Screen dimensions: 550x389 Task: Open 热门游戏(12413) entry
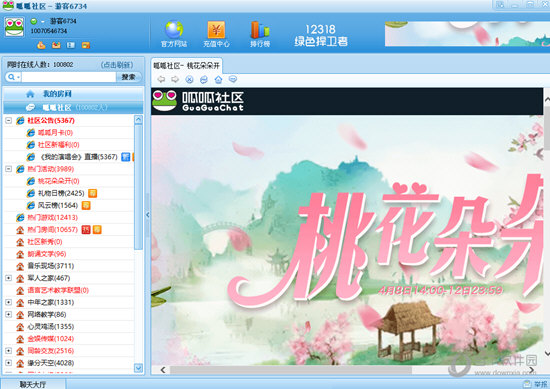(x=53, y=217)
